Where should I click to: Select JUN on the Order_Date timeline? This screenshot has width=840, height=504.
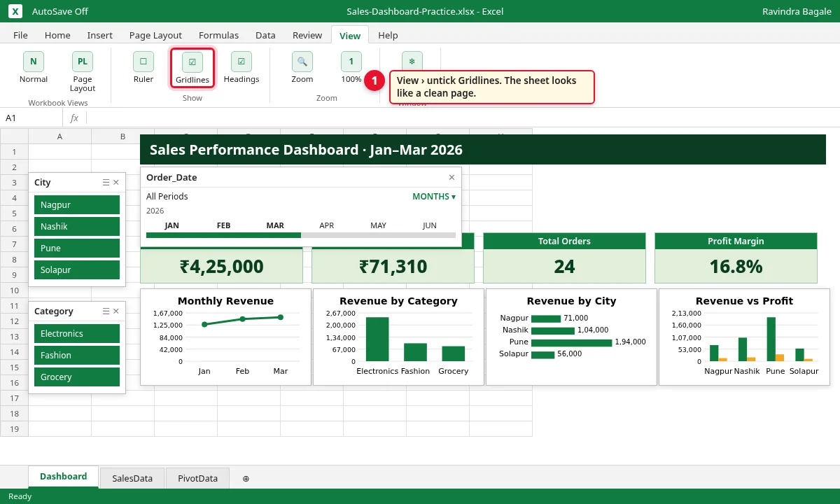pos(430,225)
